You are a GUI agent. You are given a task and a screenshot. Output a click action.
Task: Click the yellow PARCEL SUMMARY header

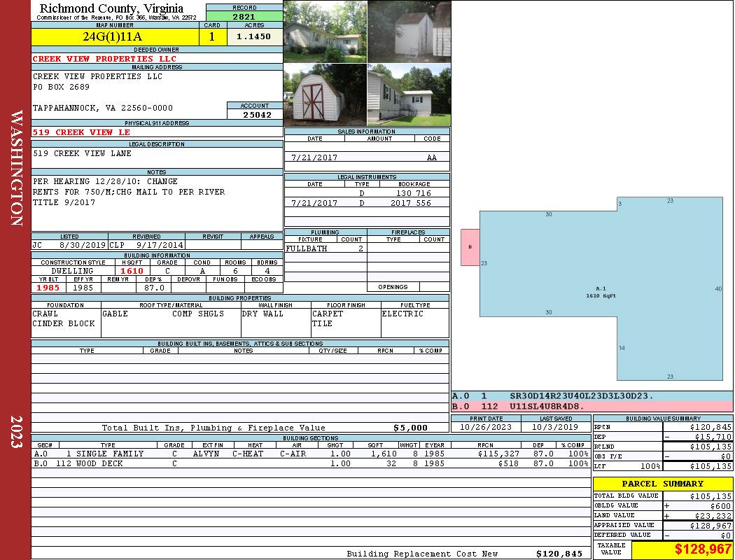662,484
